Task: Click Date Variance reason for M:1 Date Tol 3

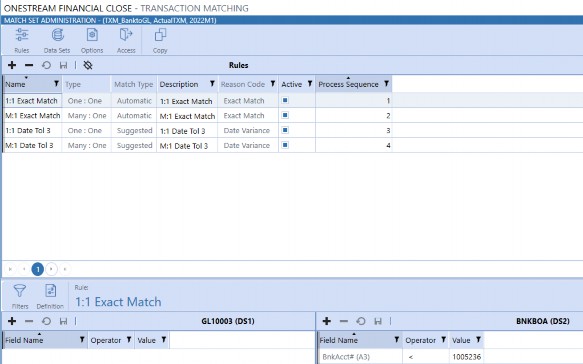Action: pyautogui.click(x=248, y=145)
